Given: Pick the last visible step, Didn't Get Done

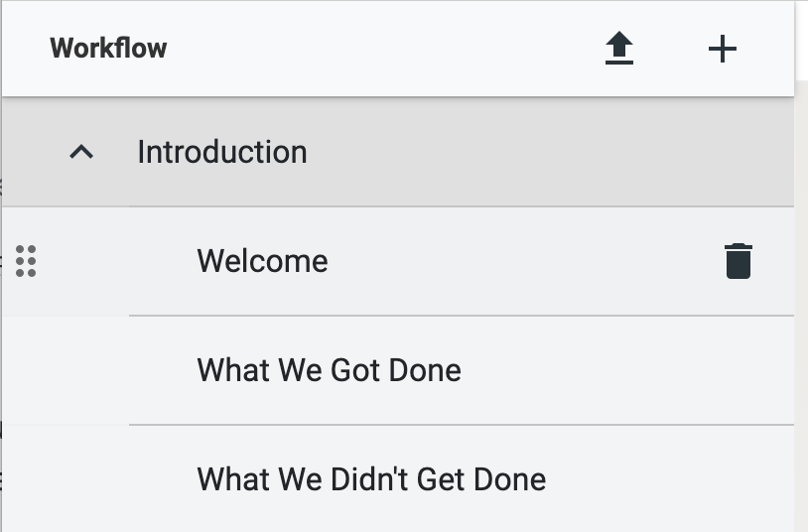Looking at the screenshot, I should pos(371,479).
